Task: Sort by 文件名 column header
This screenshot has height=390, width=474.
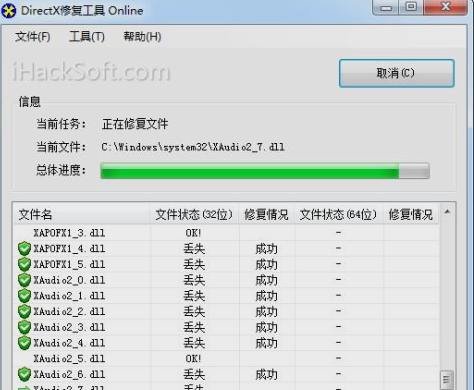Action: pyautogui.click(x=82, y=214)
